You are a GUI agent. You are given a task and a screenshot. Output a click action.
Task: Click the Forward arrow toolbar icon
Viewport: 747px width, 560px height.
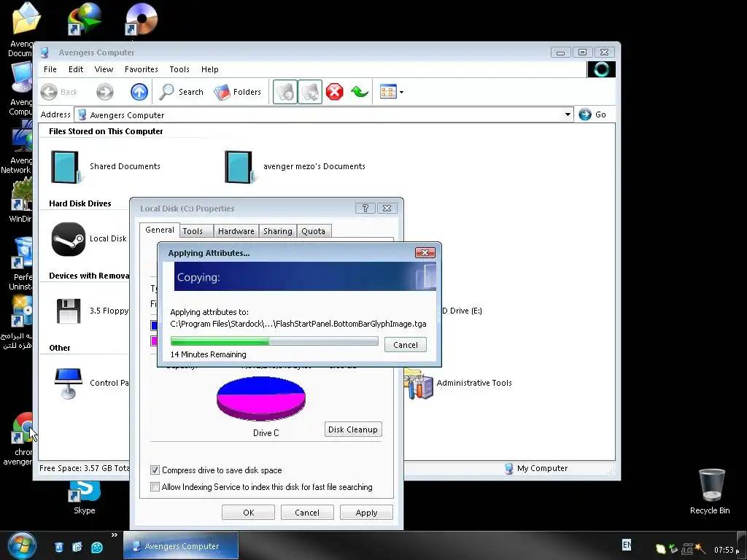(x=105, y=92)
